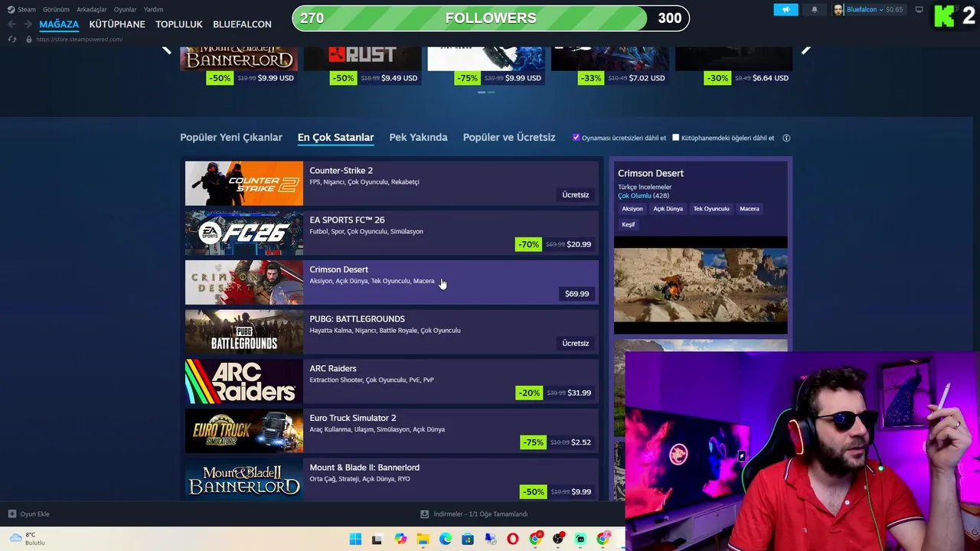Click the Aksiyon tag in Crimson Desert panel
The image size is (980, 551).
point(632,208)
